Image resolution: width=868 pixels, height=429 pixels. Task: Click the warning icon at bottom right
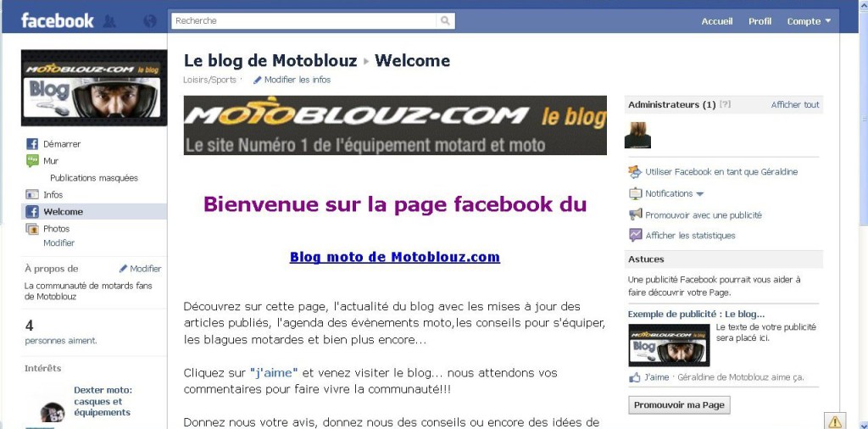(835, 421)
